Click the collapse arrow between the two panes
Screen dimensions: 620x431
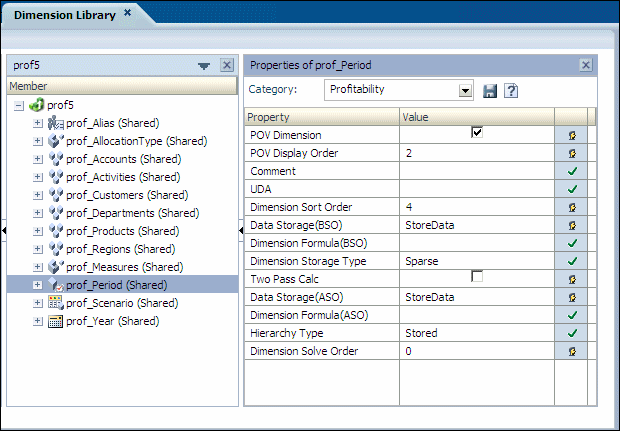(241, 231)
